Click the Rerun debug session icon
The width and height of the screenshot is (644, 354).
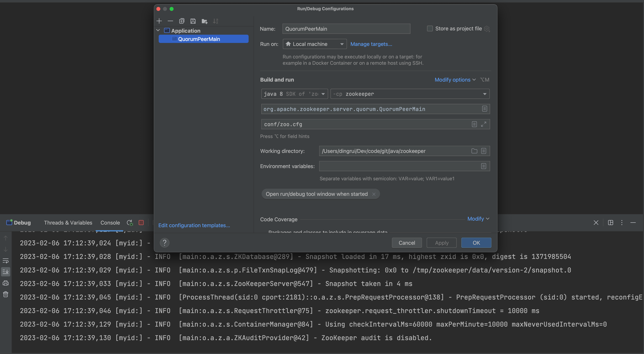(x=130, y=223)
